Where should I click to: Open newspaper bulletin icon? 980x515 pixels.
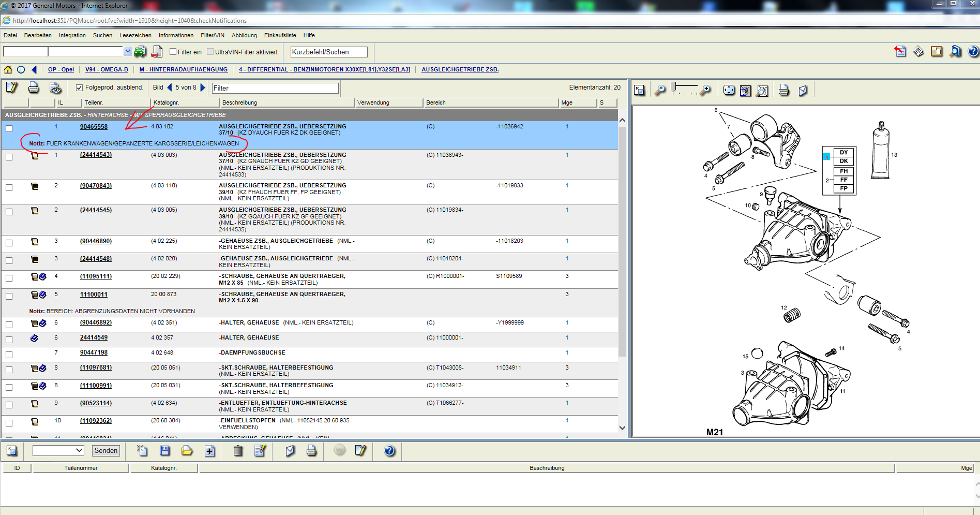[x=918, y=51]
